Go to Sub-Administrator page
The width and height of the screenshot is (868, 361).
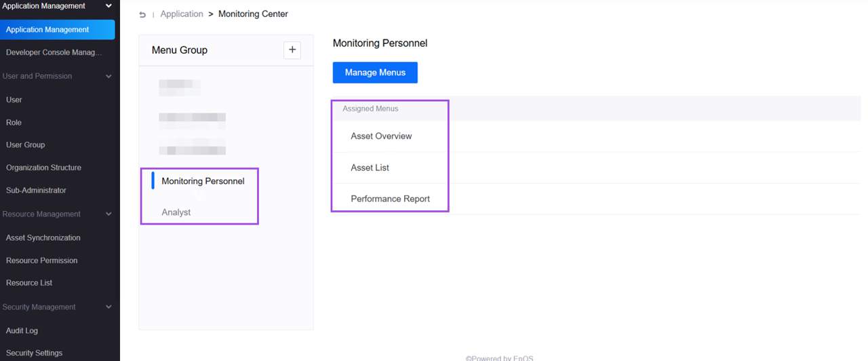pyautogui.click(x=36, y=191)
